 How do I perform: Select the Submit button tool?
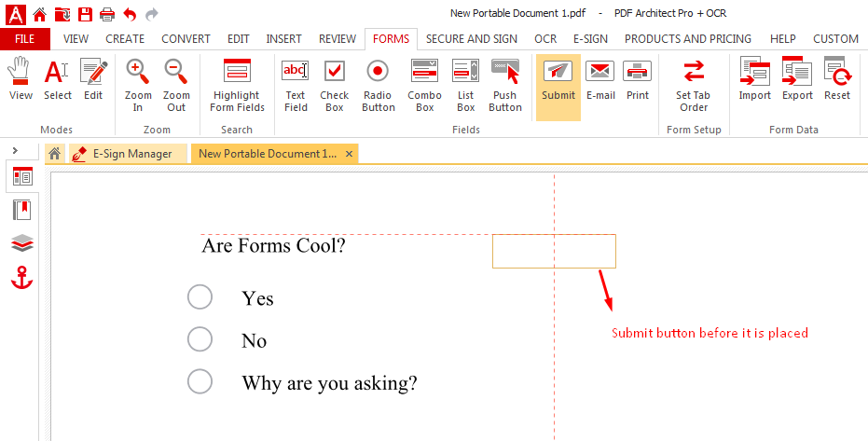click(x=558, y=88)
